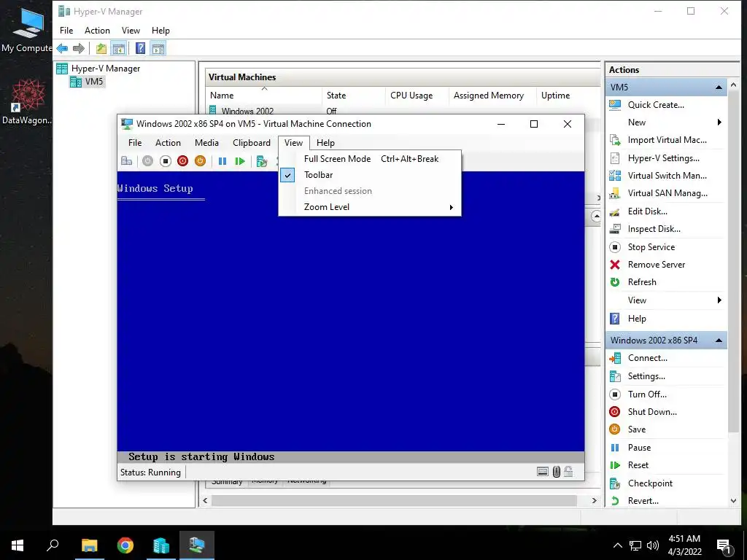747x560 pixels.
Task: Click the red Shut Down icon in VM toolbar
Action: click(182, 161)
